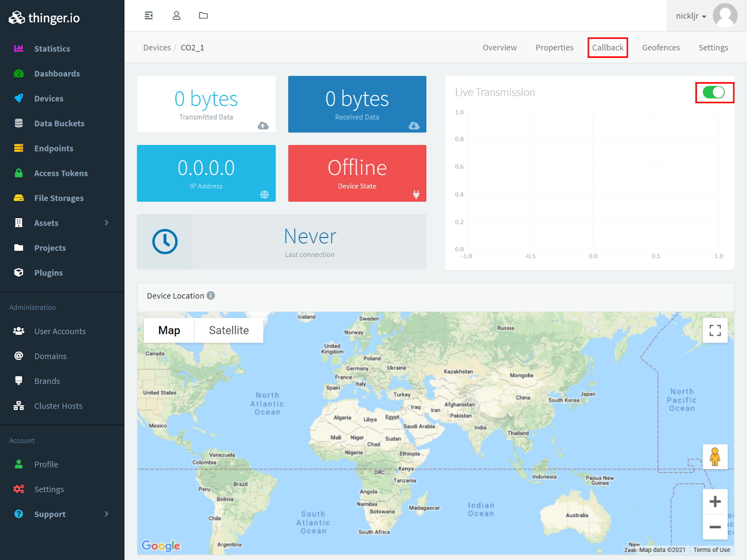This screenshot has width=747, height=560.
Task: Switch to the Callback tab
Action: 607,47
